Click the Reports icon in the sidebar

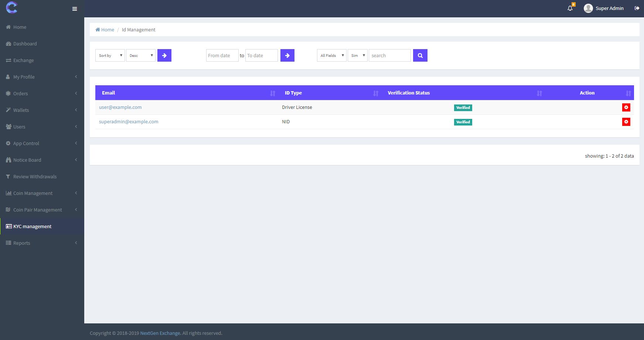tap(8, 243)
